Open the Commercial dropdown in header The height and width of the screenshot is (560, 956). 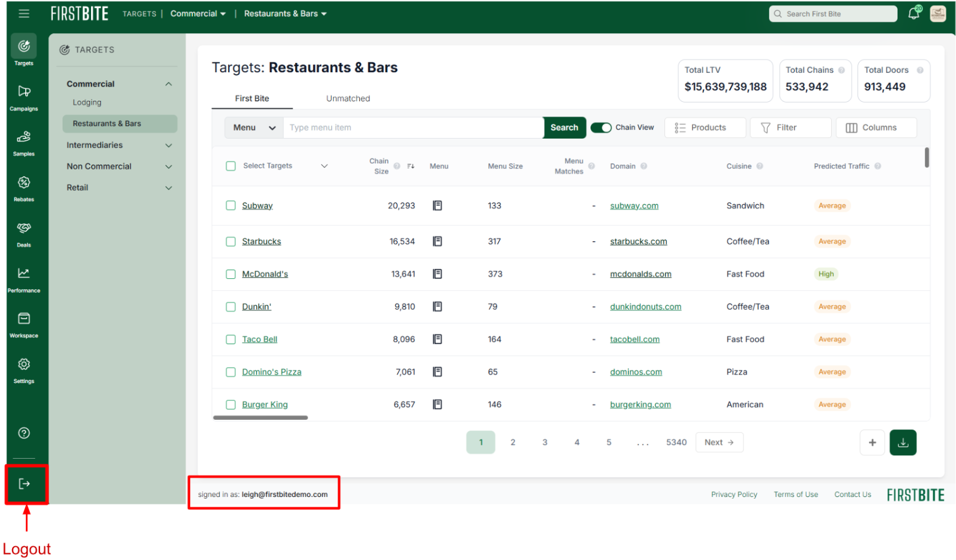[x=198, y=14]
